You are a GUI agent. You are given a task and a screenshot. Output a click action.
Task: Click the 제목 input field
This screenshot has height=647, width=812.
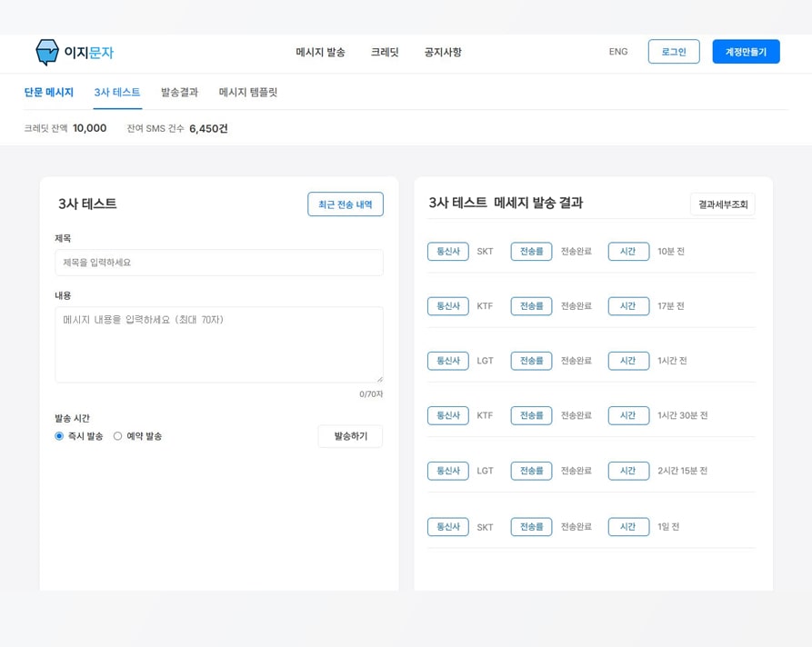(218, 263)
